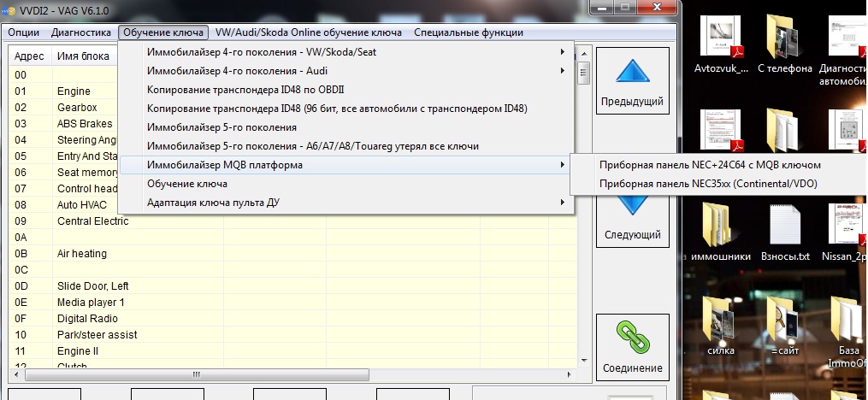Expand submenu arrow of MQB платформа
This screenshot has height=400, width=868.
coord(563,165)
